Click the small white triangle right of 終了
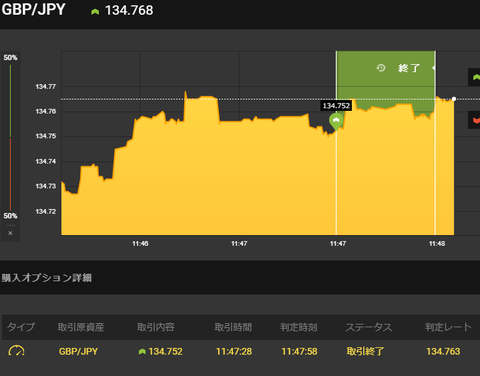 (433, 68)
